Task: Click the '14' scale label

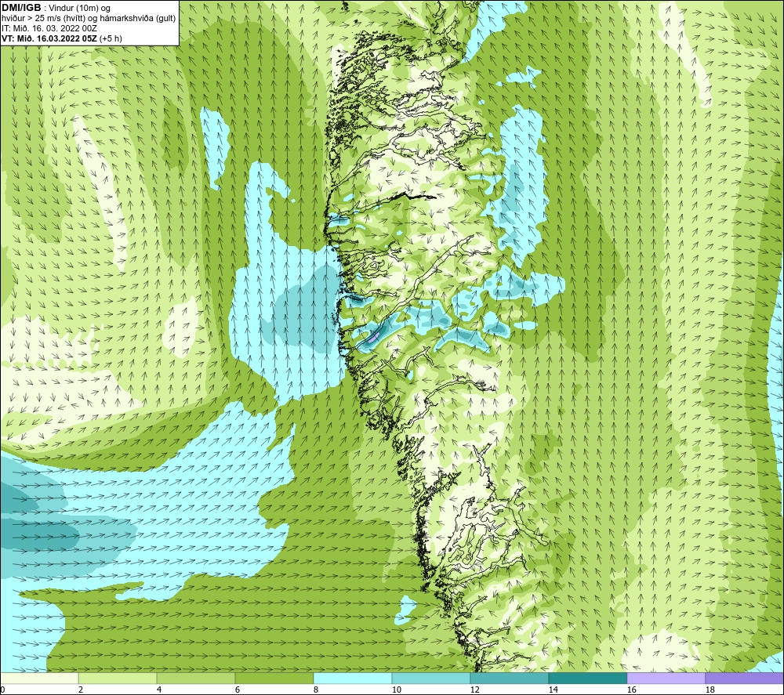Action: coord(553,690)
